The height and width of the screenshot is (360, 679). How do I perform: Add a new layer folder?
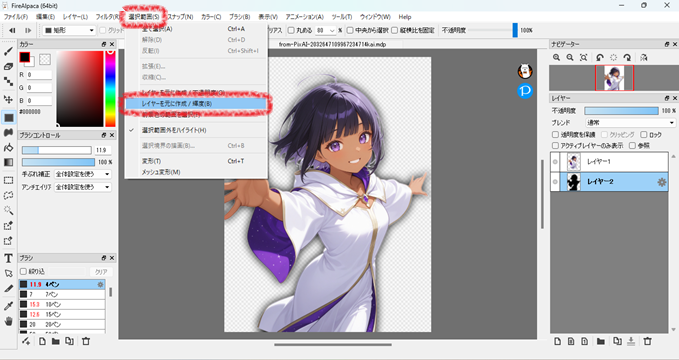[600, 341]
